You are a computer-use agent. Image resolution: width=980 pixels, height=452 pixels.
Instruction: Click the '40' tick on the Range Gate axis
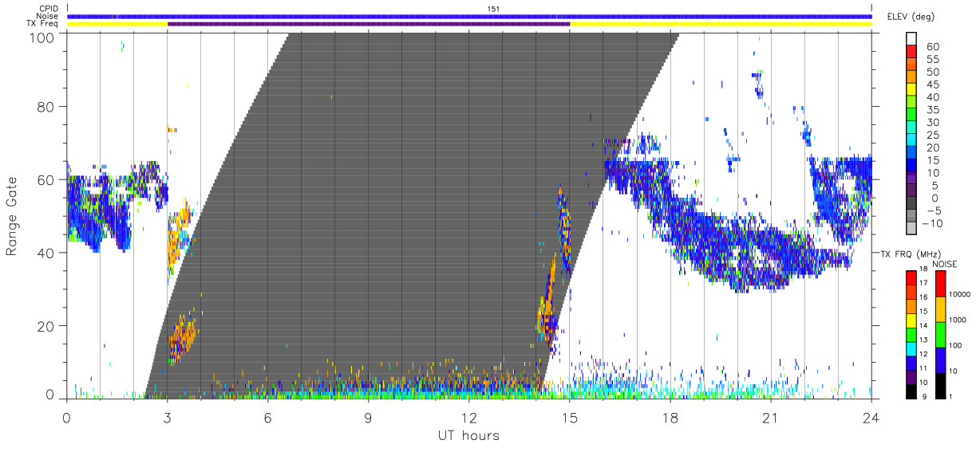point(44,253)
